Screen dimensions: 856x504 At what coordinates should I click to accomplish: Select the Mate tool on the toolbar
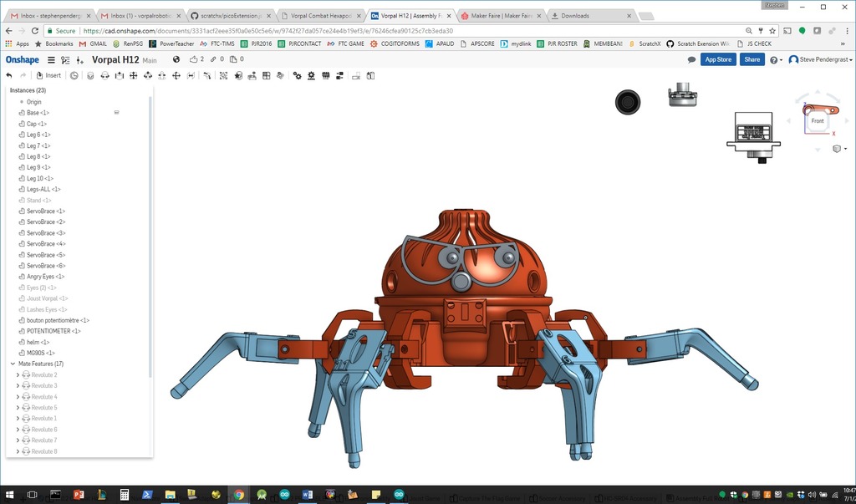tap(90, 75)
